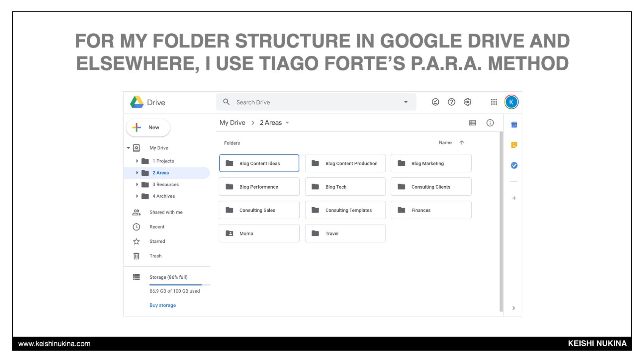Click the folder icon on Travel
644x362 pixels.
tap(315, 233)
